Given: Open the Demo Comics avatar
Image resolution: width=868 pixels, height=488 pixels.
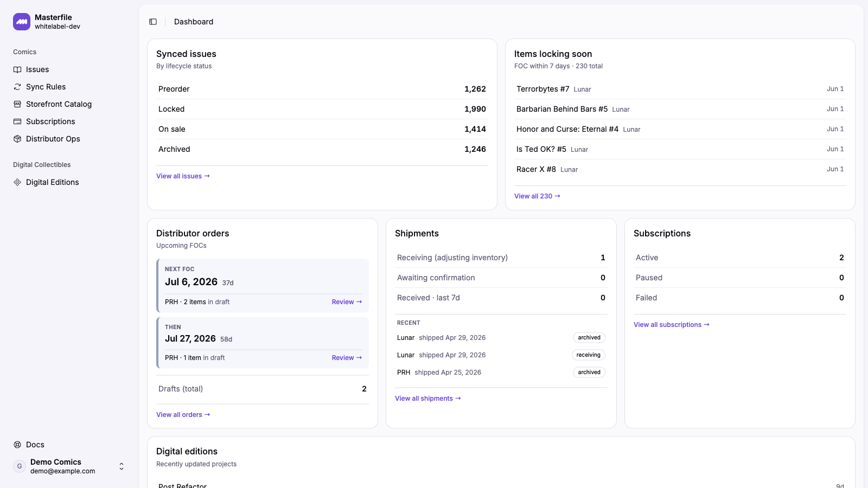Looking at the screenshot, I should pos(20,466).
